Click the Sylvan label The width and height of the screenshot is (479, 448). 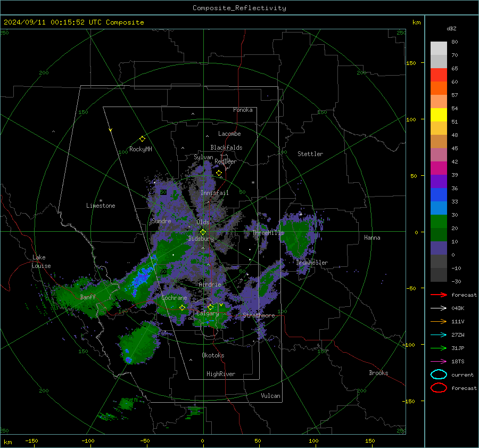coord(203,157)
